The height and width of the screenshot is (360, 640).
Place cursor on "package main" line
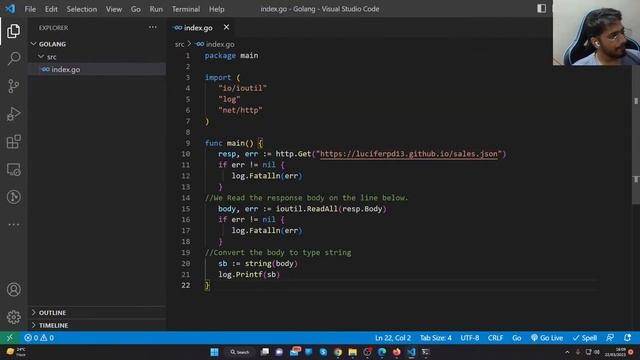click(x=231, y=56)
